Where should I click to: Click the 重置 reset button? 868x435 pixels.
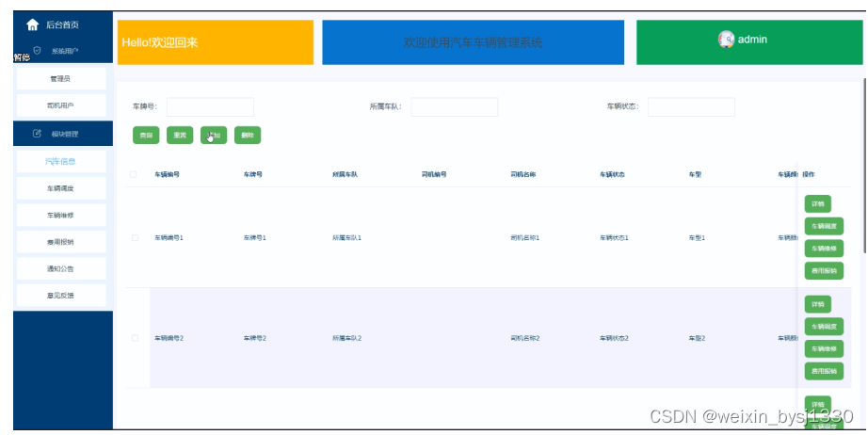180,135
